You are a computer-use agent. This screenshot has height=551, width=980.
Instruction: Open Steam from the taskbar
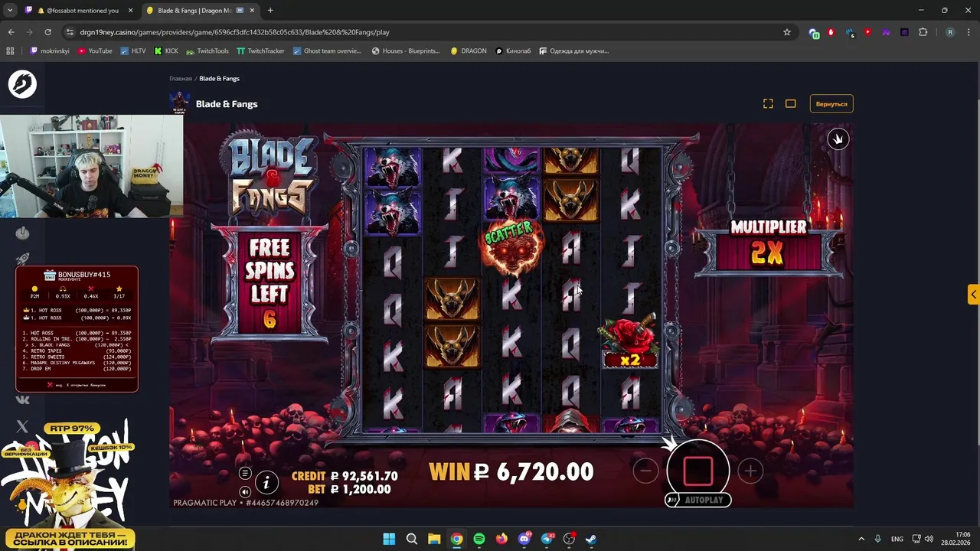point(592,539)
